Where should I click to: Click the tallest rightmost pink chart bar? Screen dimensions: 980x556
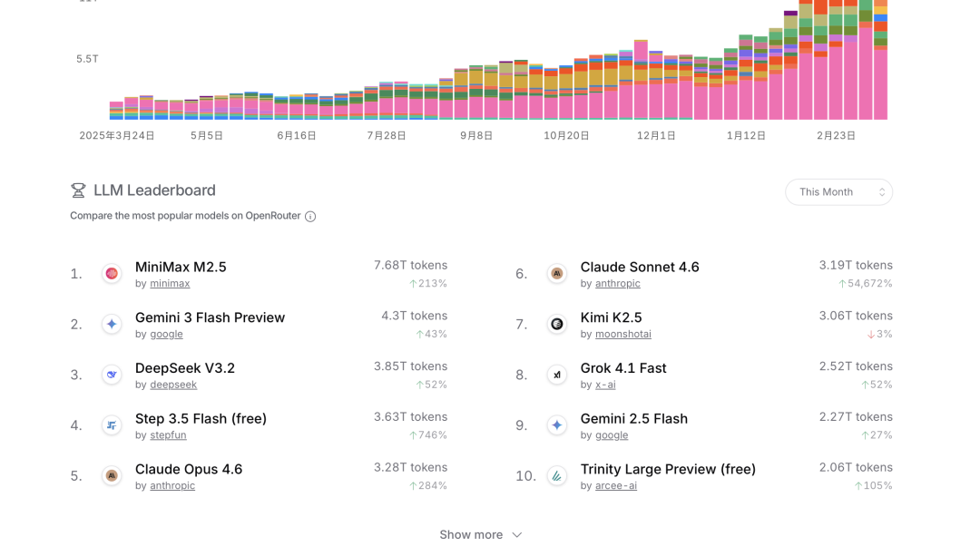[x=866, y=73]
